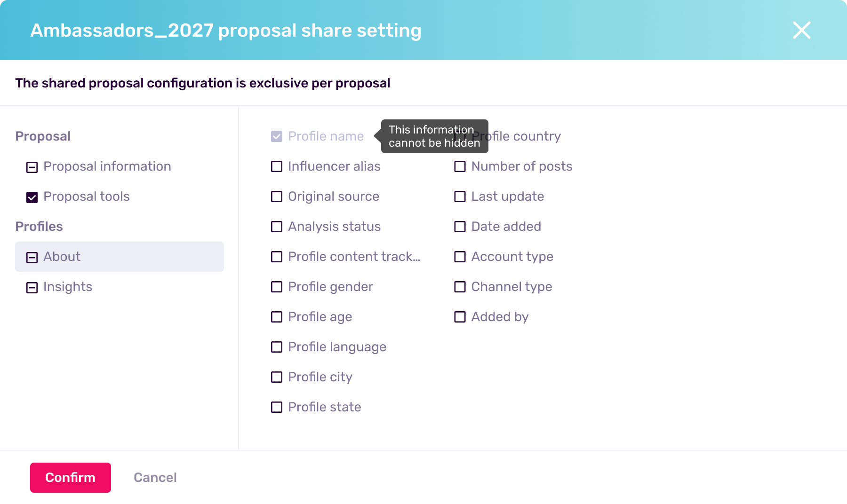This screenshot has height=504, width=847.
Task: Enable the Influencer alias checkbox
Action: point(277,166)
